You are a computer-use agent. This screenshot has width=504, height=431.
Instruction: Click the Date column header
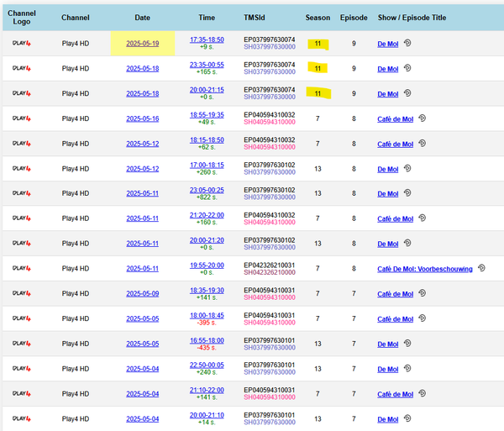point(142,17)
